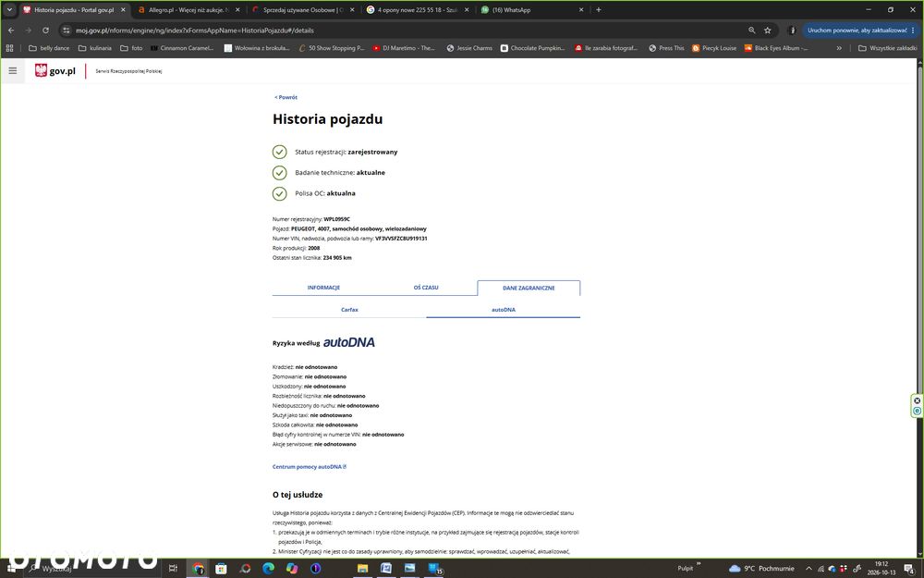
Task: Close the Allegro.pl tab
Action: point(237,9)
